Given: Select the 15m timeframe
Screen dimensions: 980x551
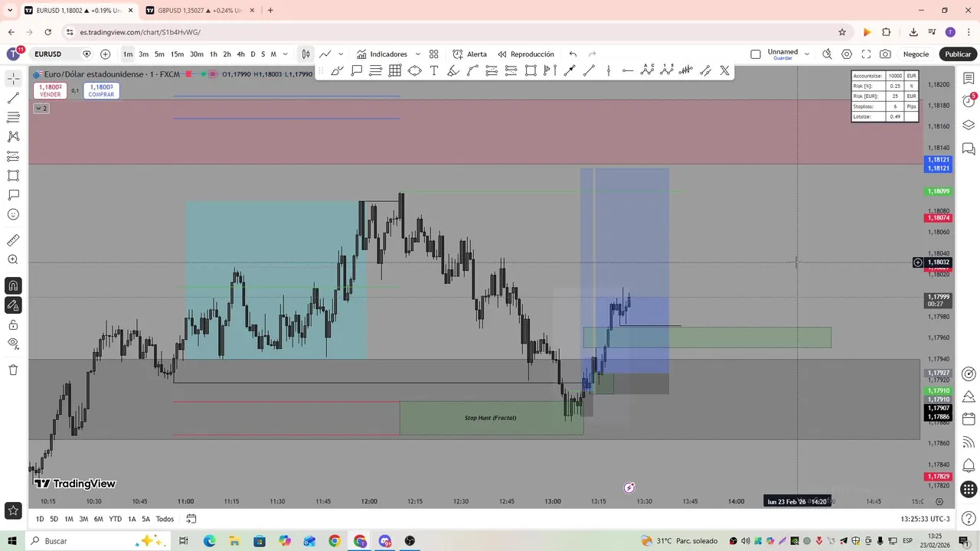Looking at the screenshot, I should tap(177, 54).
